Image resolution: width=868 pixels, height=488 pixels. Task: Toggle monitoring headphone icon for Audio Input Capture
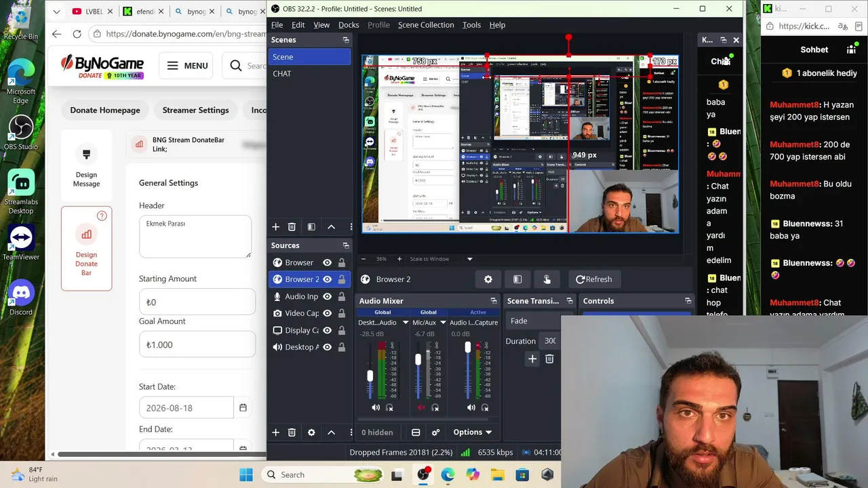pyautogui.click(x=485, y=408)
